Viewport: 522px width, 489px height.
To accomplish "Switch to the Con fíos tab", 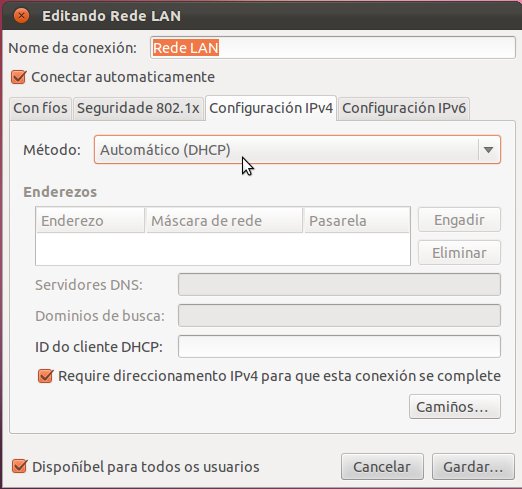I will click(40, 108).
